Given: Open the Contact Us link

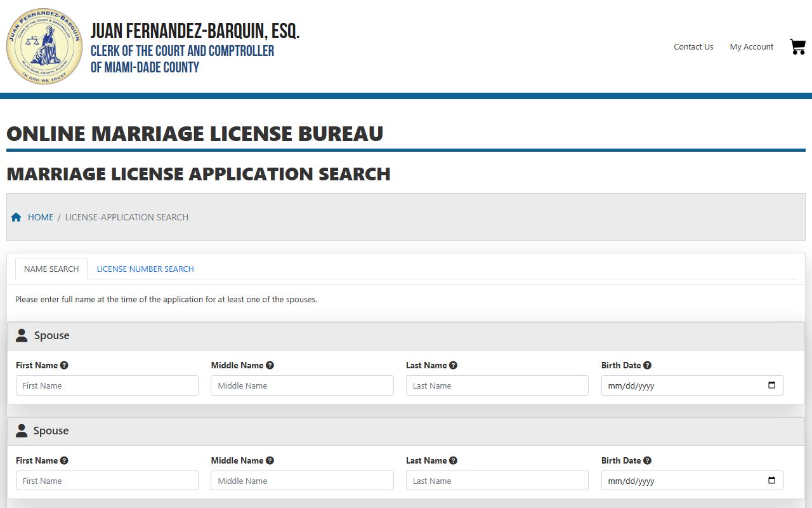Looking at the screenshot, I should point(693,46).
